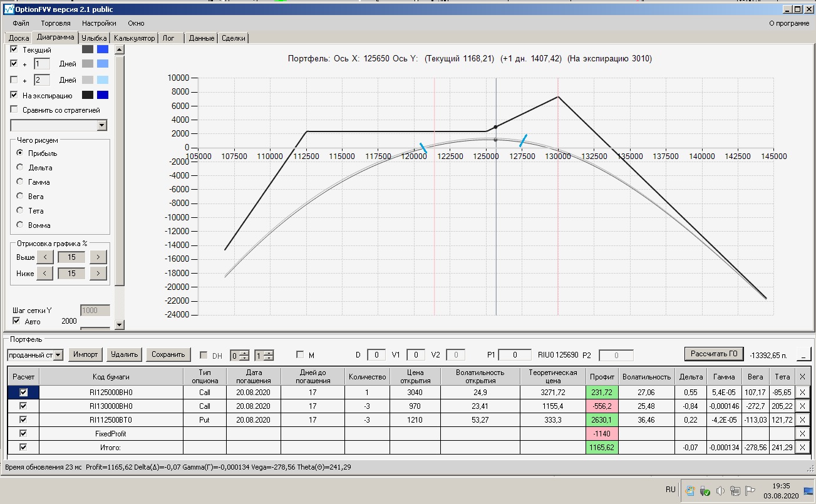Select the Дельта radio button
The width and height of the screenshot is (816, 504).
pos(20,168)
